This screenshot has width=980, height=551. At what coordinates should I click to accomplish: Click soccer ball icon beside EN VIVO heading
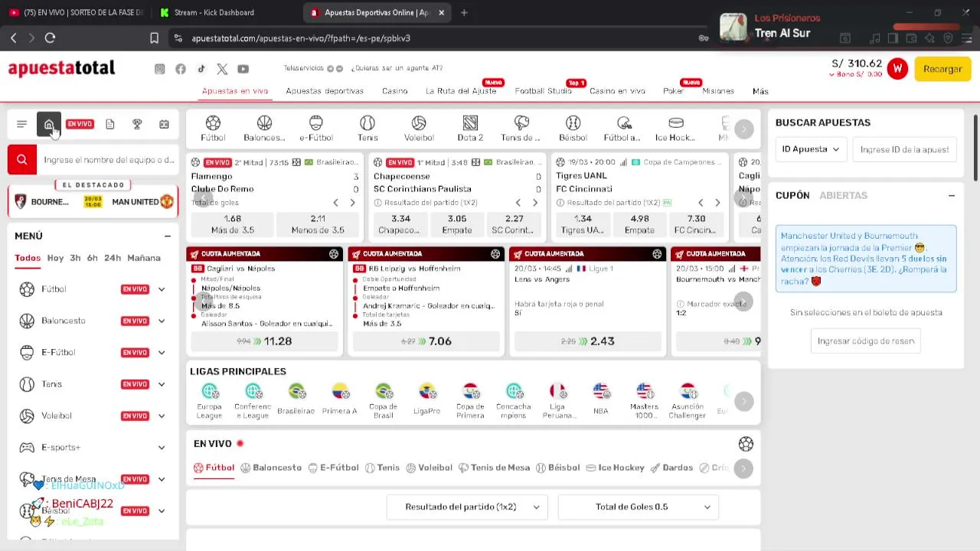tap(746, 444)
